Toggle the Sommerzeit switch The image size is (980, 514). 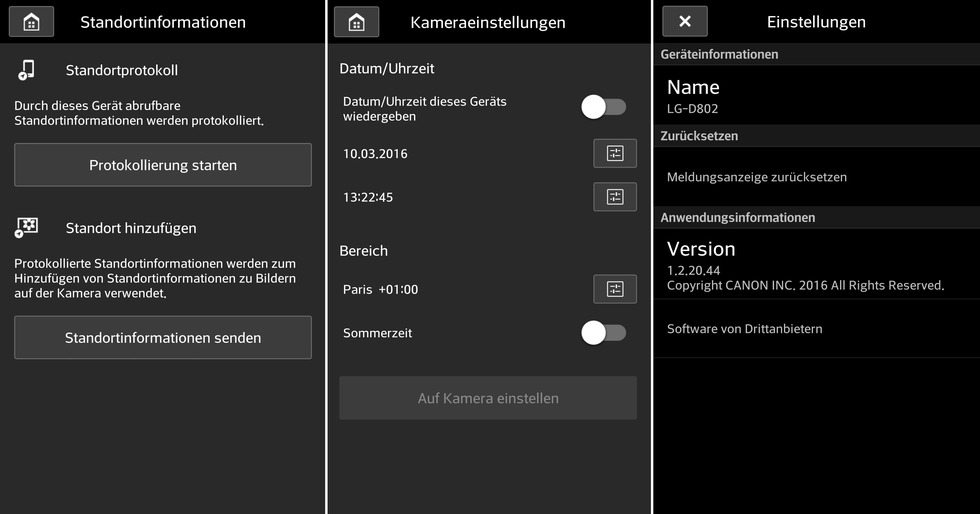(x=603, y=333)
